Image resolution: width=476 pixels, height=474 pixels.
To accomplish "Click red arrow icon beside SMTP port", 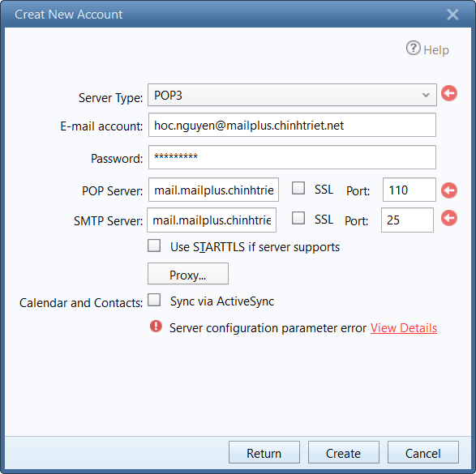I will tap(449, 218).
